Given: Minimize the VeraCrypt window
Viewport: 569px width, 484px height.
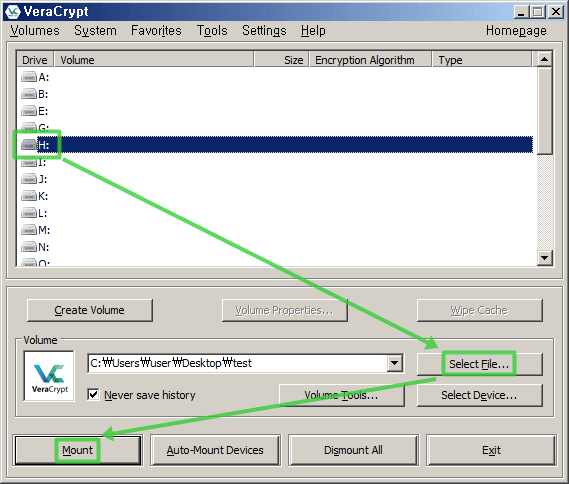Looking at the screenshot, I should coord(521,12).
